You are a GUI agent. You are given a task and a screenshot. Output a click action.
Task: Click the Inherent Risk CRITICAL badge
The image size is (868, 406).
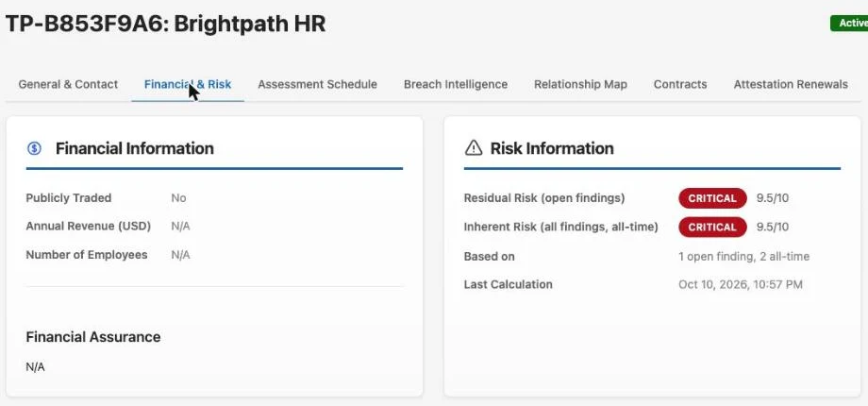[712, 228]
